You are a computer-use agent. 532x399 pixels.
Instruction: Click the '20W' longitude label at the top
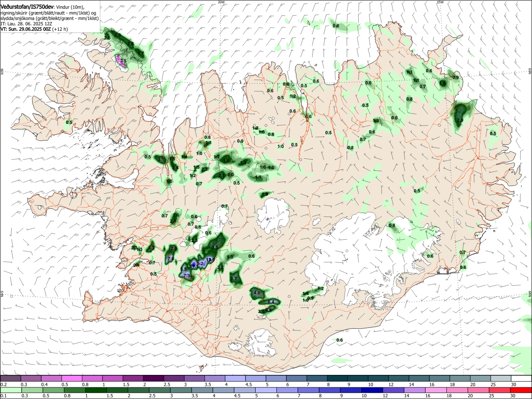pos(221,2)
